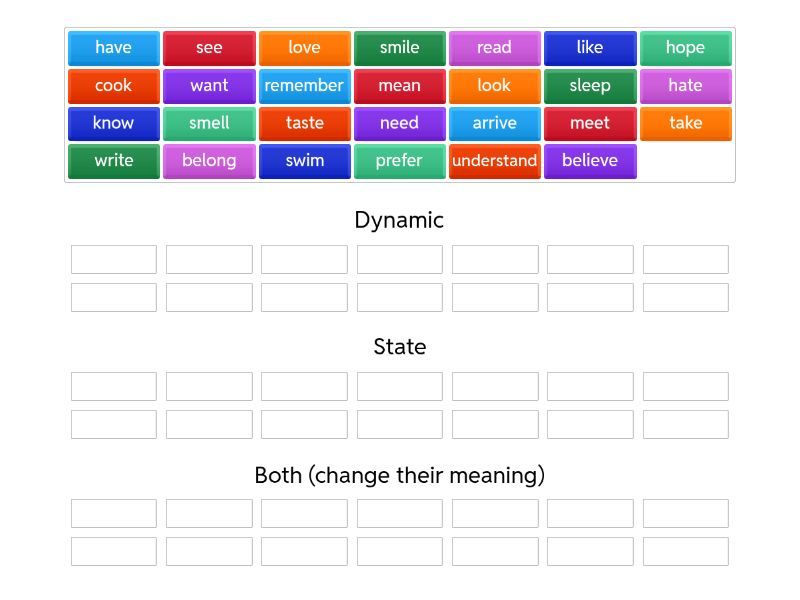Viewport: 800px width, 600px height.
Task: Pick the orange 'love' word tile
Action: pyautogui.click(x=304, y=48)
